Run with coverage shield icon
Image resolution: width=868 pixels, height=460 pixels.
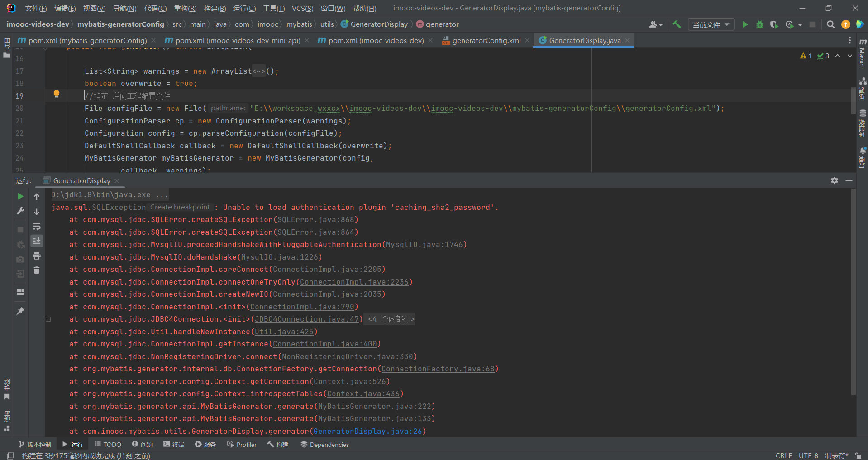click(x=774, y=24)
